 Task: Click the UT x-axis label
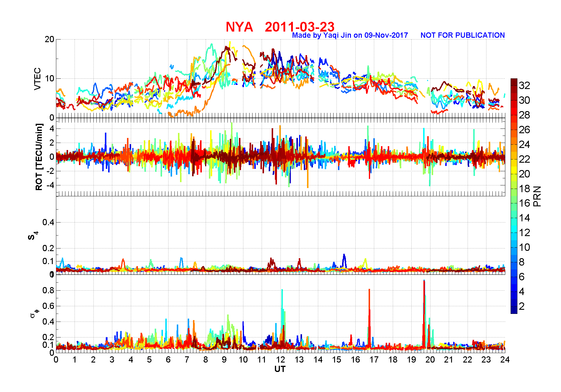[280, 369]
